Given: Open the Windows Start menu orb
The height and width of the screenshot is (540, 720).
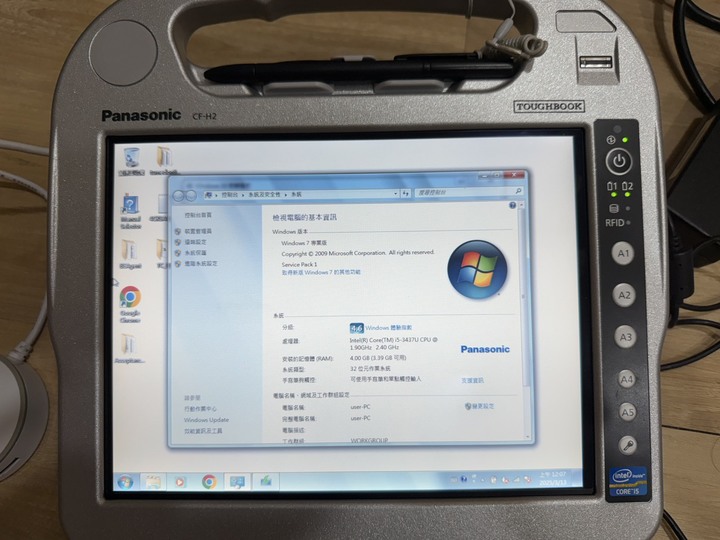Looking at the screenshot, I should point(125,482).
